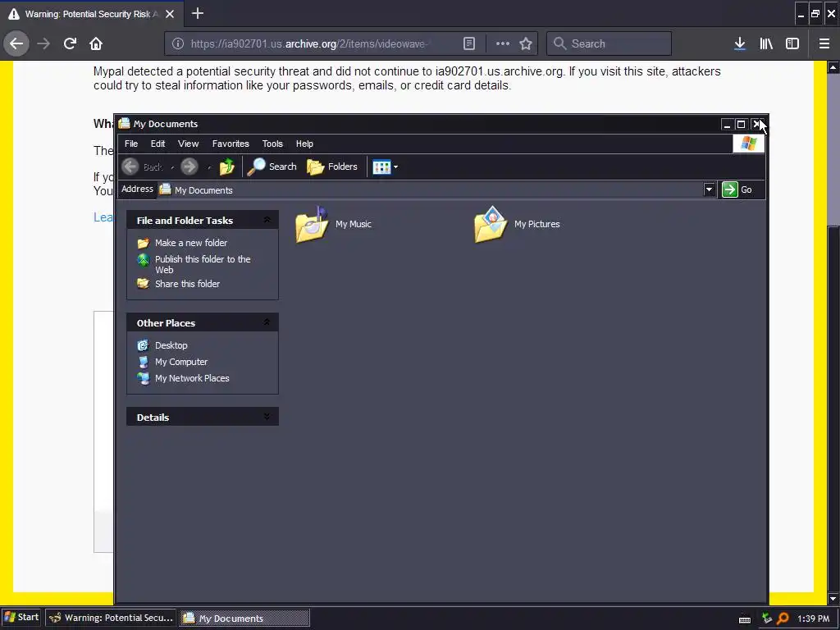Image resolution: width=840 pixels, height=630 pixels.
Task: Select the My Music folder
Action: coord(333,224)
